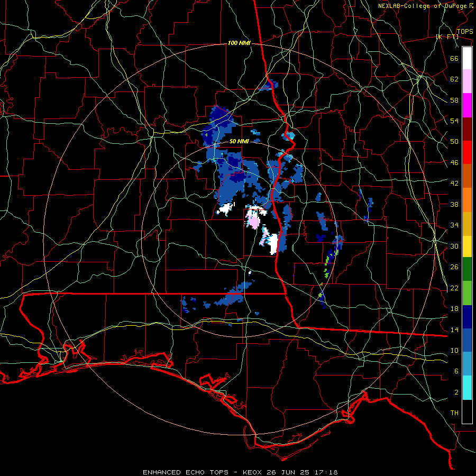Click the bright red legend swatch
This screenshot has height=476, width=476.
tap(467, 152)
